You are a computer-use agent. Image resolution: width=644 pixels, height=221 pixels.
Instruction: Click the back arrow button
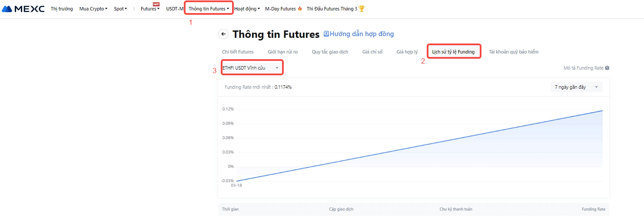click(223, 34)
